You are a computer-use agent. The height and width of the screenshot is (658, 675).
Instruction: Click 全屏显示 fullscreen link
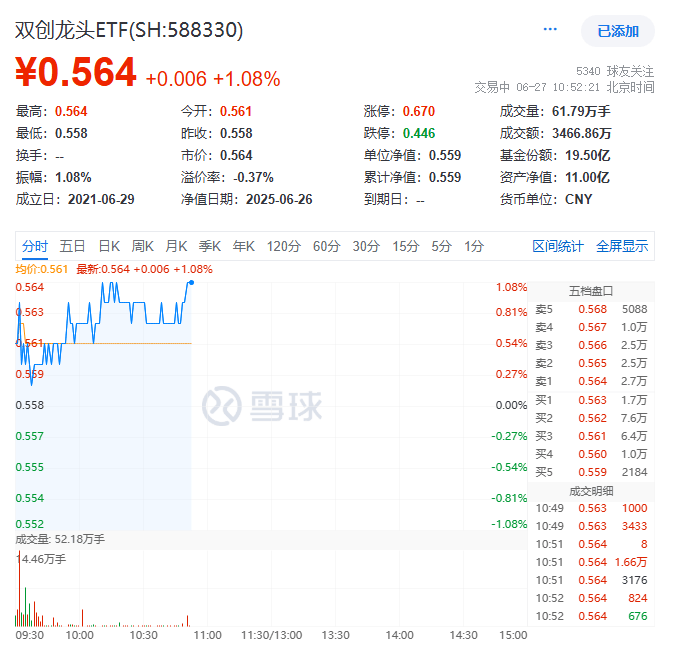622,246
